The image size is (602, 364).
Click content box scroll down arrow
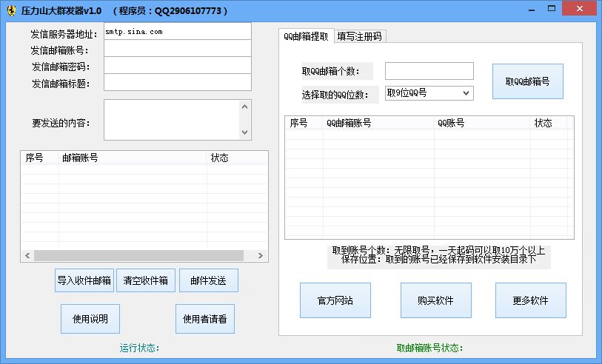(x=245, y=132)
